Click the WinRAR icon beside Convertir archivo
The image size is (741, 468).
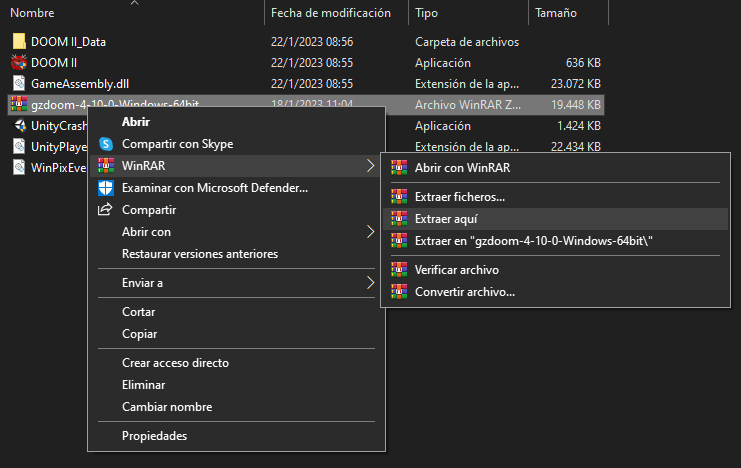pos(399,292)
